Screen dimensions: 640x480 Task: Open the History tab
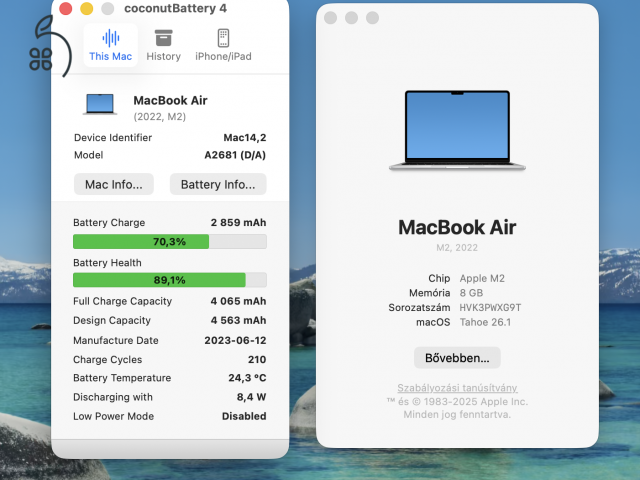(x=163, y=45)
